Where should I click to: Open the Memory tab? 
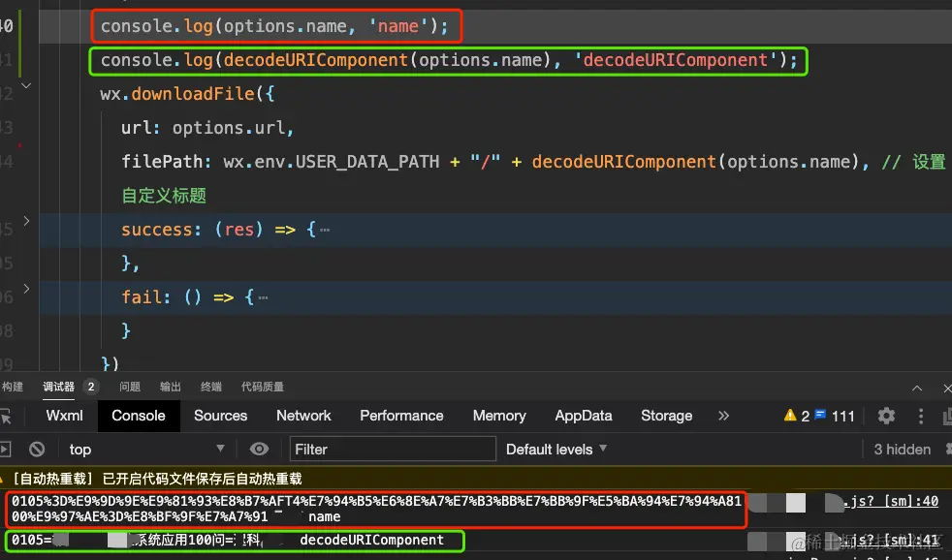(x=499, y=416)
